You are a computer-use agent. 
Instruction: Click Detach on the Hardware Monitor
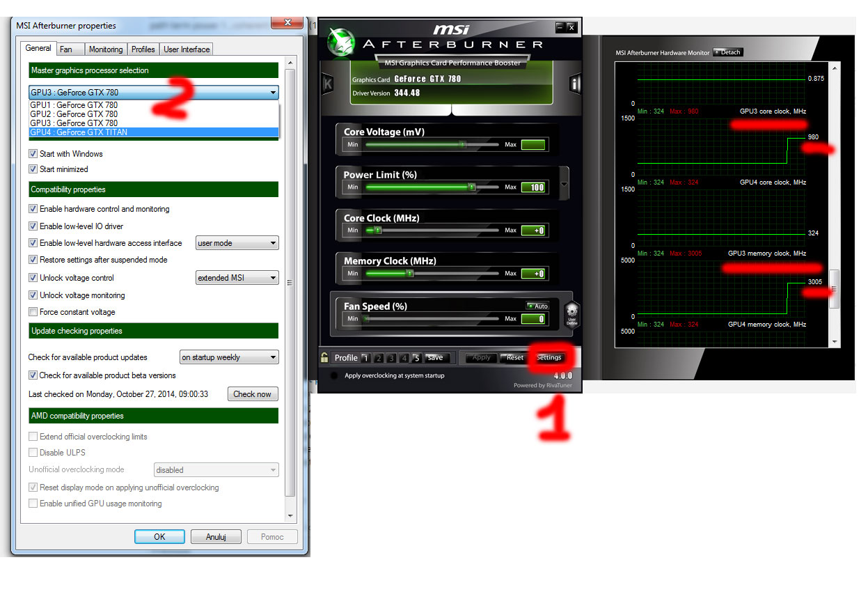point(728,52)
